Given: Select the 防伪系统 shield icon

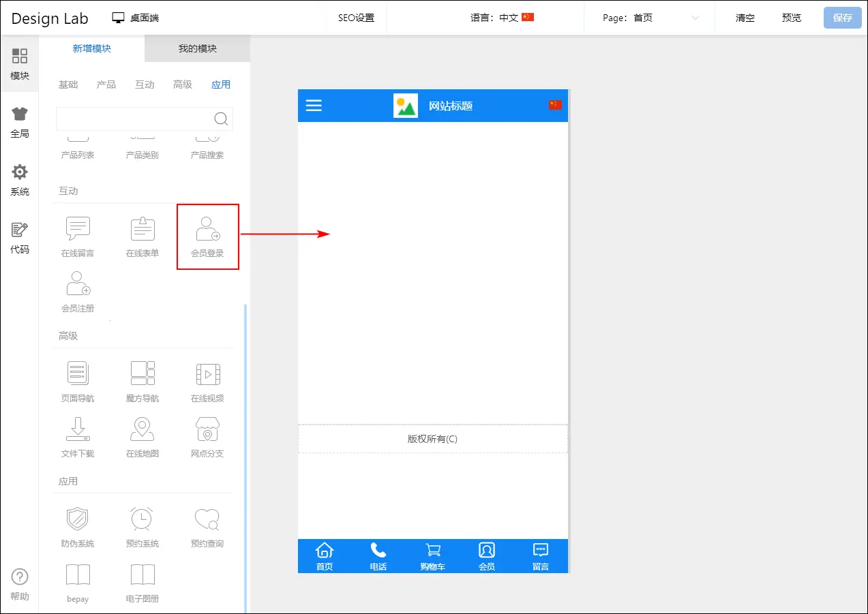Looking at the screenshot, I should click(x=78, y=519).
